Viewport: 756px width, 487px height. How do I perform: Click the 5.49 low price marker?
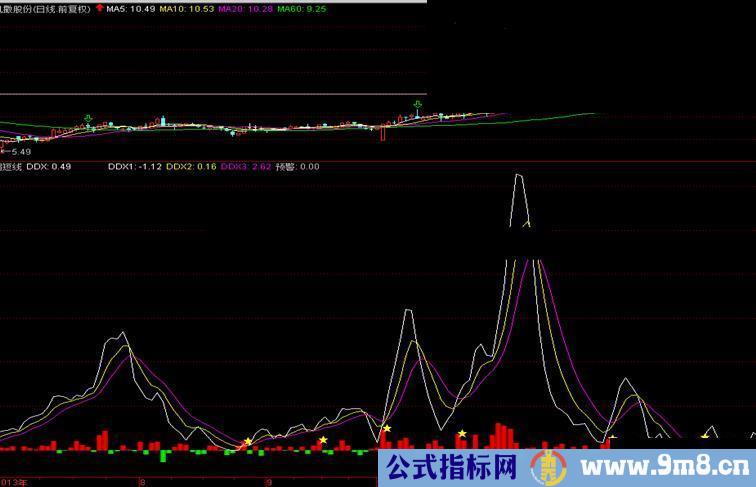click(16, 151)
